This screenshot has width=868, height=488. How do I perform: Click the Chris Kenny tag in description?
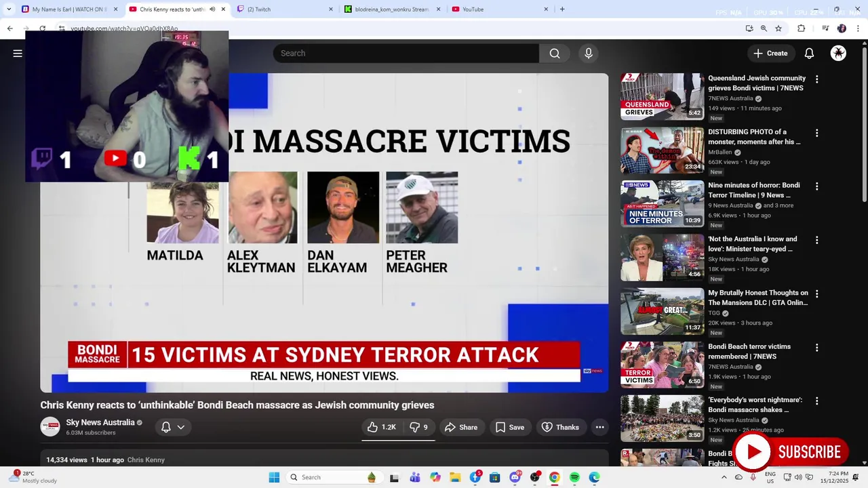tap(146, 460)
